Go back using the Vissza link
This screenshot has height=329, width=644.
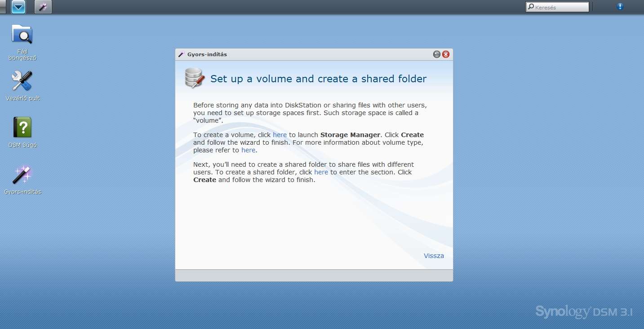(434, 256)
